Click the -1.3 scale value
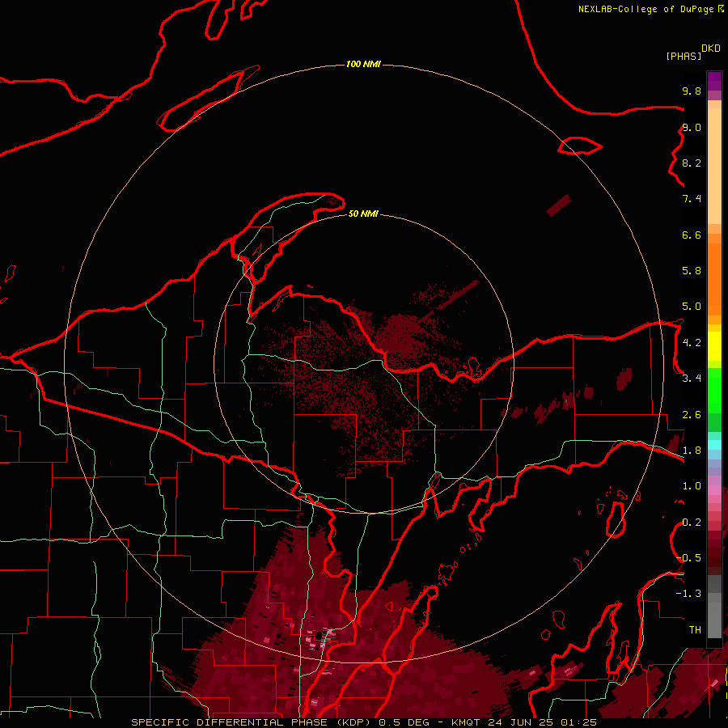This screenshot has width=728, height=728. [688, 594]
